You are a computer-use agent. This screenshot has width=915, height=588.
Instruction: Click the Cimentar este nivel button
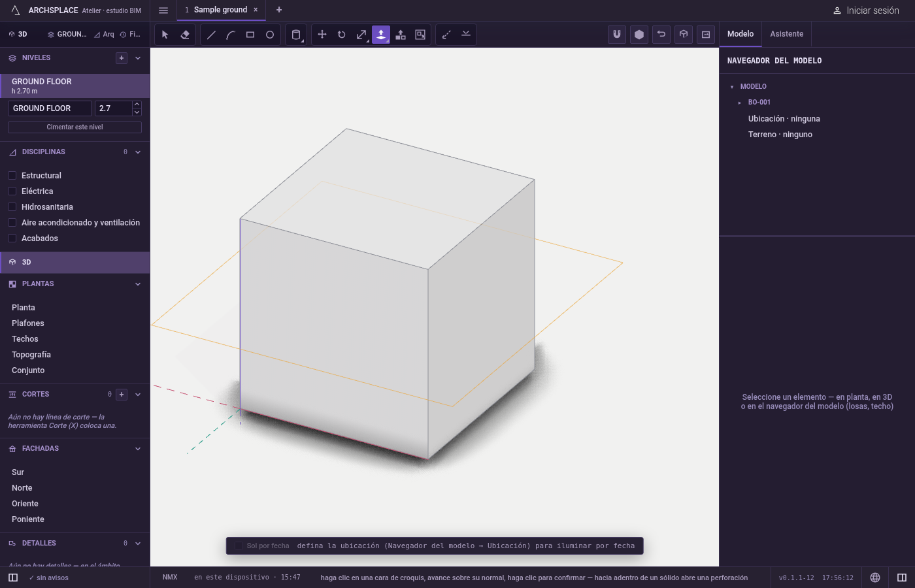tap(75, 127)
